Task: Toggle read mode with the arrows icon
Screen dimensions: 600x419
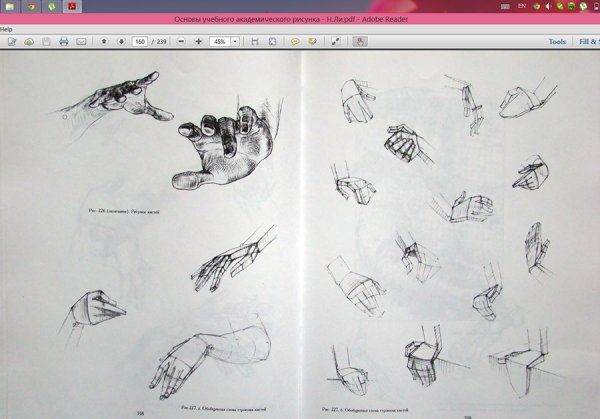Action: [x=336, y=42]
